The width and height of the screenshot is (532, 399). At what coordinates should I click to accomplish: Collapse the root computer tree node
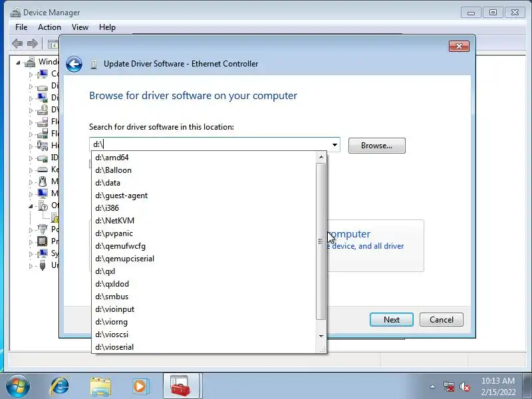[18, 63]
